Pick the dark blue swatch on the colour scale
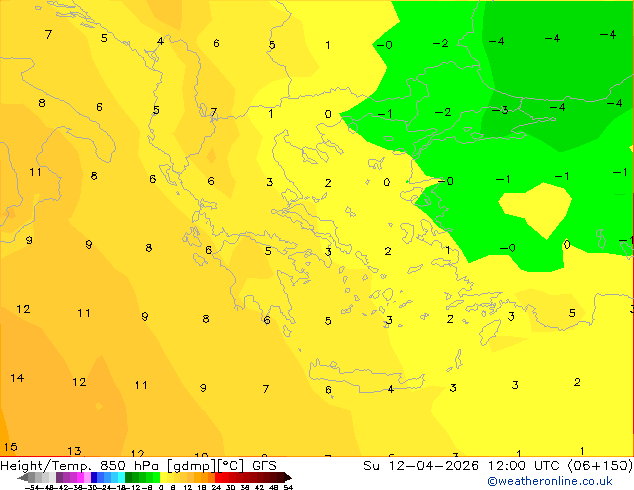The height and width of the screenshot is (490, 634). tap(94, 477)
